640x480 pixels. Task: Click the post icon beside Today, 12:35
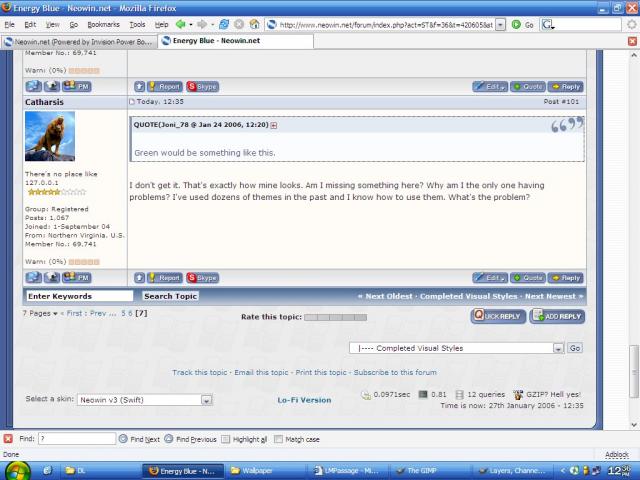[x=132, y=102]
